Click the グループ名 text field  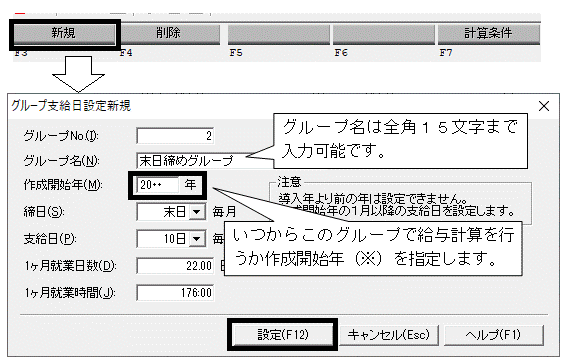[x=204, y=161]
